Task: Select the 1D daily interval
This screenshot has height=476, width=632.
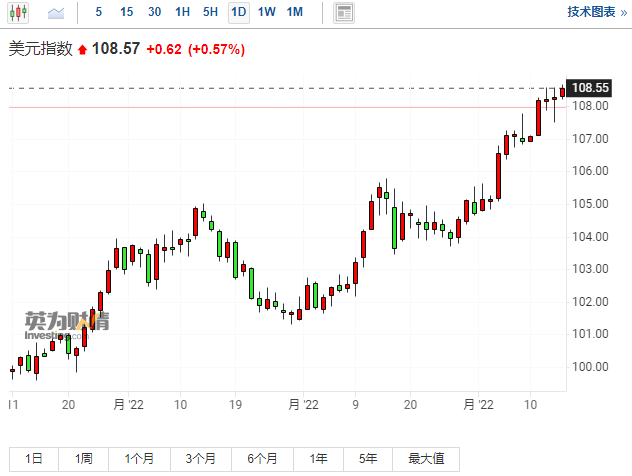Action: click(x=238, y=12)
